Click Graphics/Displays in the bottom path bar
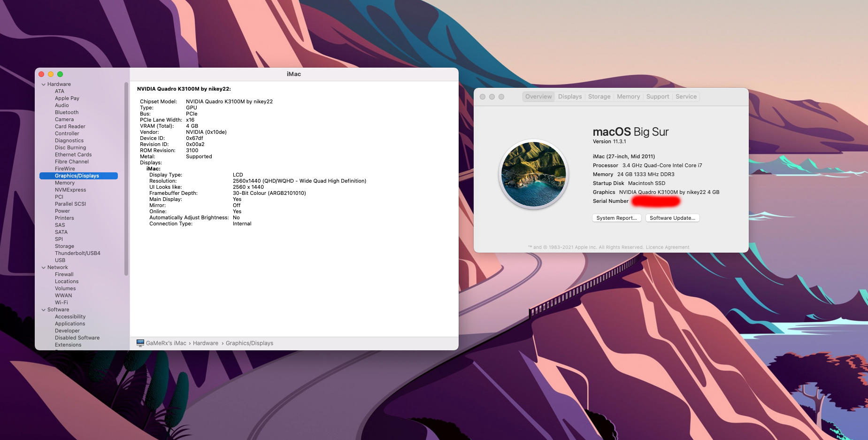 (x=249, y=343)
